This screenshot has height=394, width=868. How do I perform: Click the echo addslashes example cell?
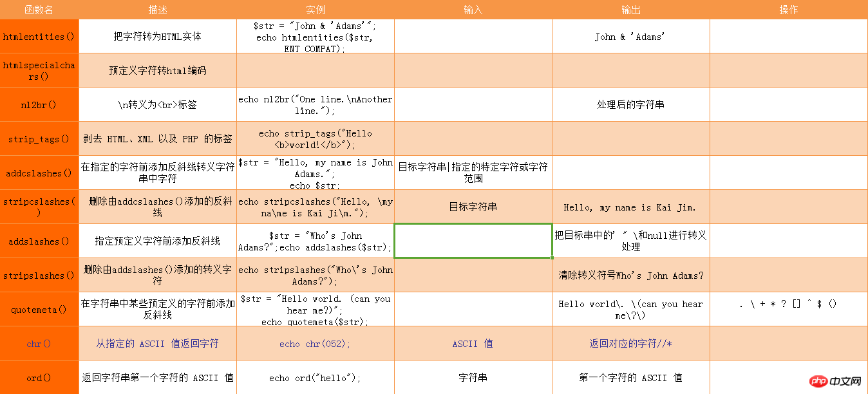tap(316, 241)
